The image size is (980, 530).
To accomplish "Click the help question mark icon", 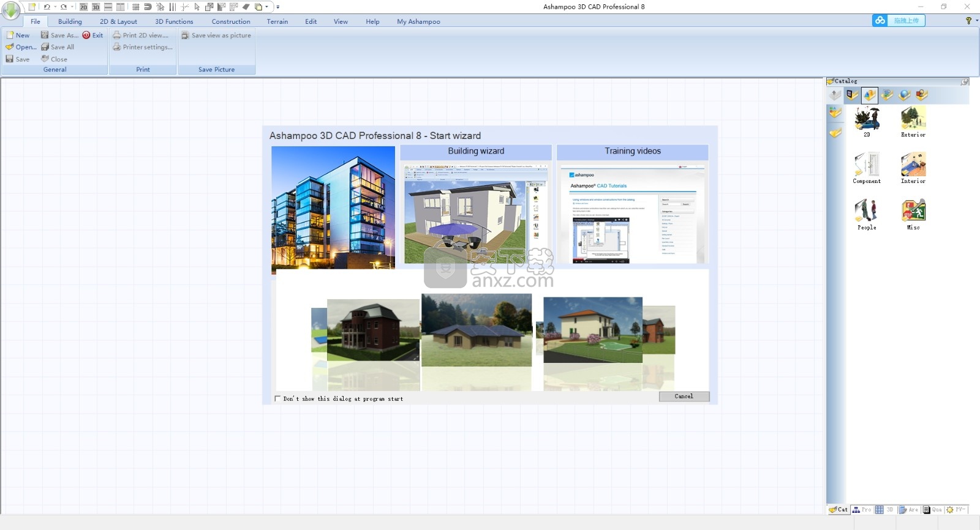I will 968,21.
